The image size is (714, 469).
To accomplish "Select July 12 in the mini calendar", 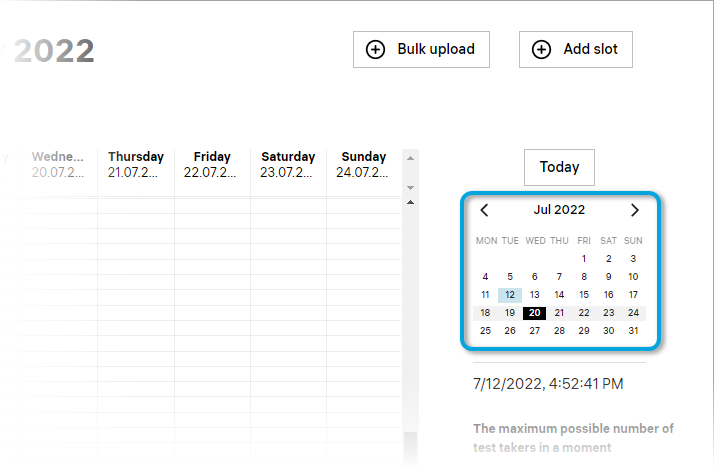I will pyautogui.click(x=510, y=295).
